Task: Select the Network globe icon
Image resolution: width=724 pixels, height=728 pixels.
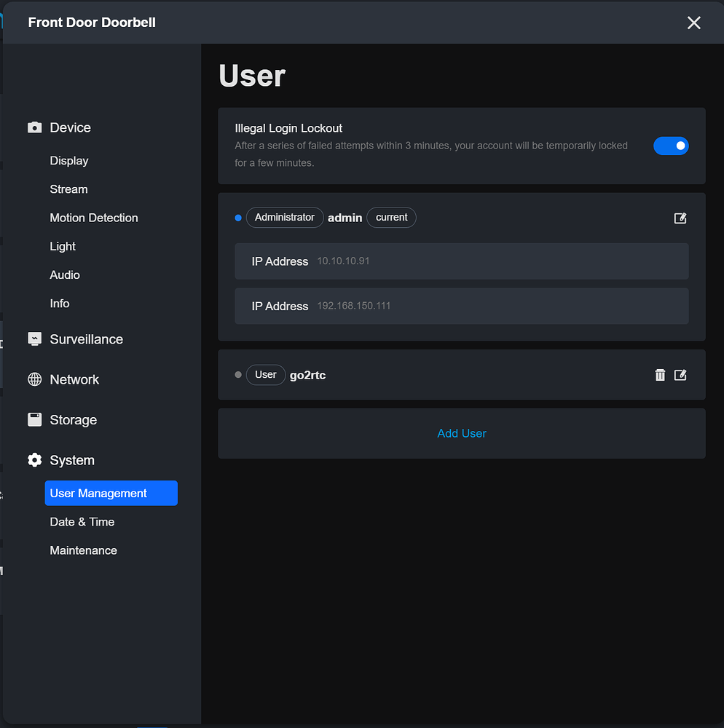Action: pyautogui.click(x=34, y=379)
